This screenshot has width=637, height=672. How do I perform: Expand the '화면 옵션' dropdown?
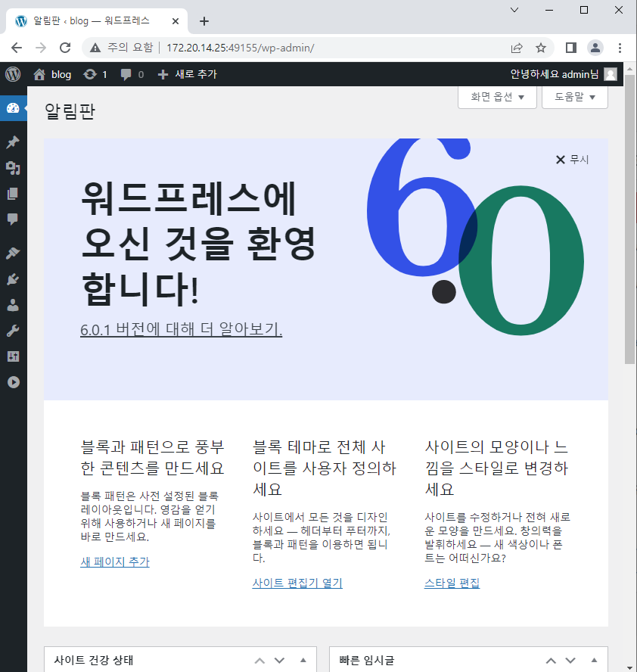pos(497,98)
